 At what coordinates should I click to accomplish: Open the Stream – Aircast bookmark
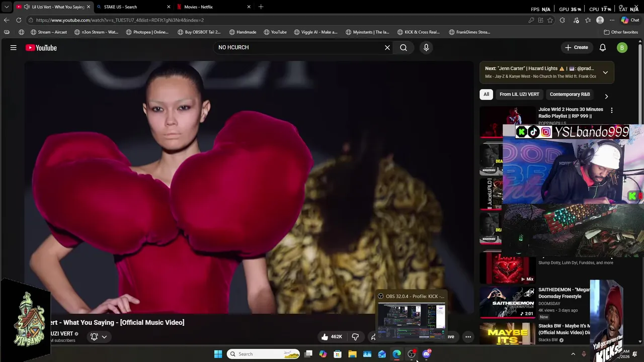49,32
